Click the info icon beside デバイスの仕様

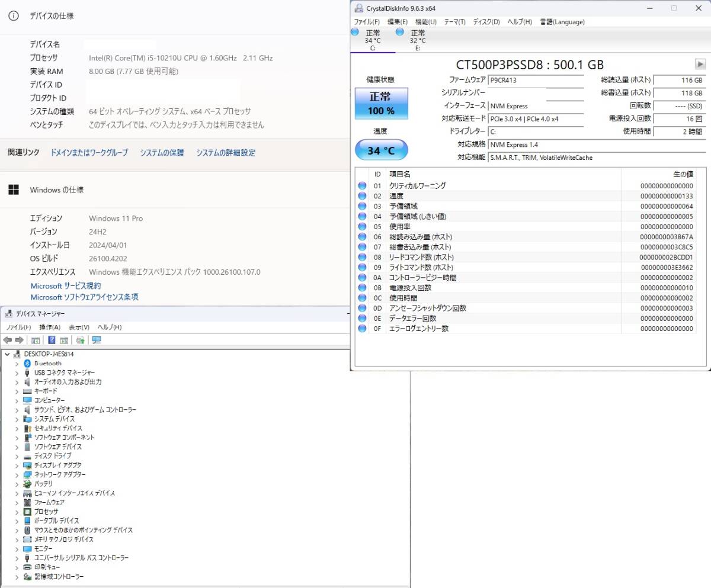(13, 16)
